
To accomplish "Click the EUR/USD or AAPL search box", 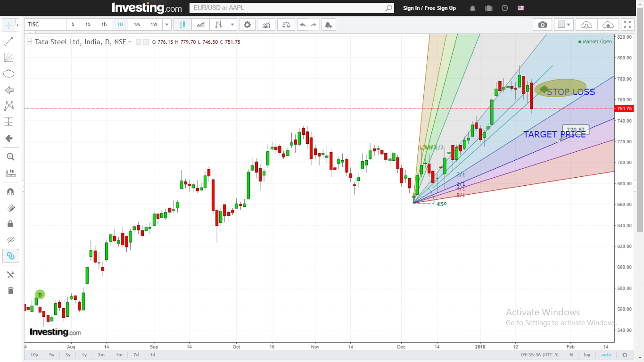I will pos(287,8).
